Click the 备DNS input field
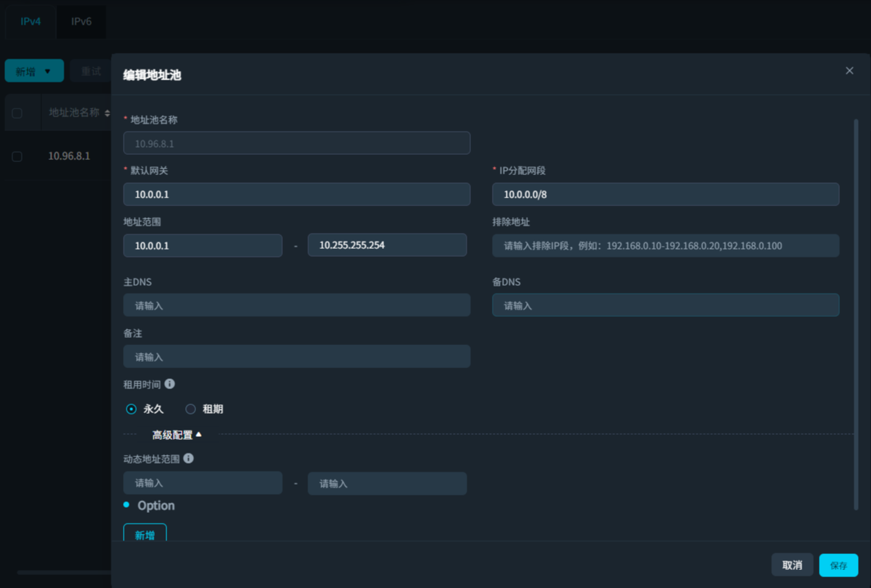871x588 pixels. coord(666,305)
